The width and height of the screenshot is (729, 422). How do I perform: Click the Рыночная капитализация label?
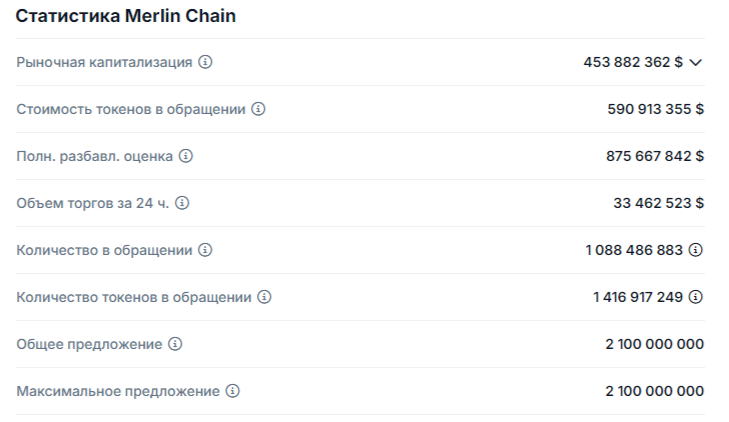pyautogui.click(x=104, y=62)
